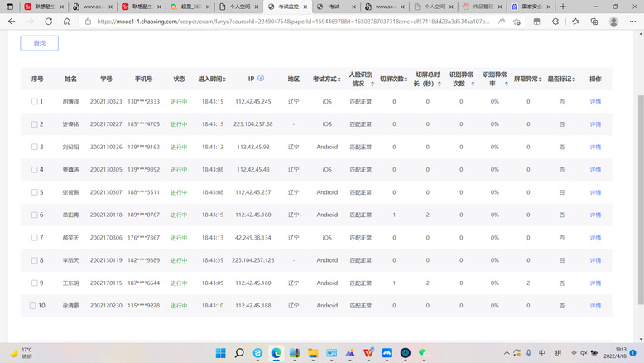
Task: Open Windows Start menu on taskbar
Action: point(221,353)
